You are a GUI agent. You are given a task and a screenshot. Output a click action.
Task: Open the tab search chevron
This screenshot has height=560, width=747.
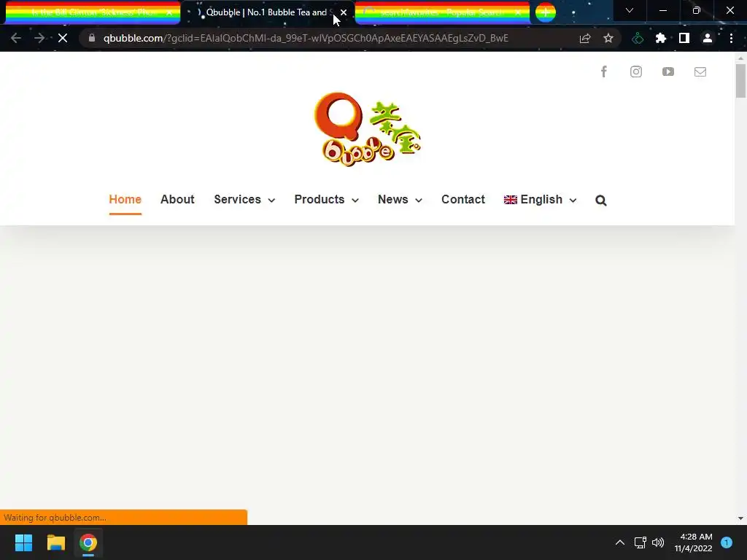[x=630, y=10]
